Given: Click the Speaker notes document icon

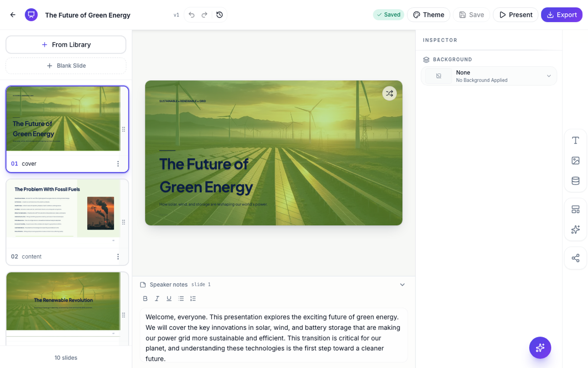Looking at the screenshot, I should pyautogui.click(x=143, y=285).
